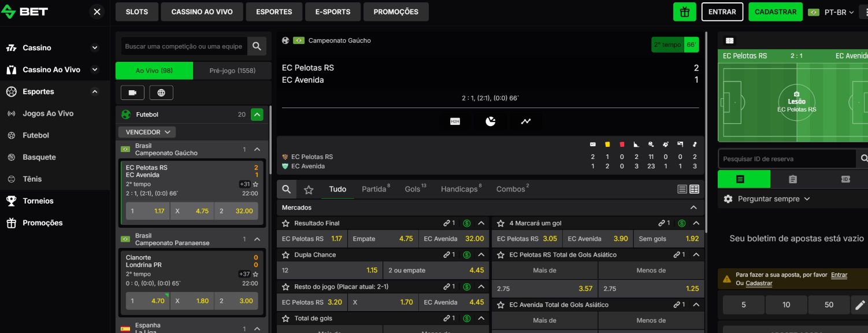Open the line graph trend icon
The image size is (868, 333).
[x=526, y=121]
